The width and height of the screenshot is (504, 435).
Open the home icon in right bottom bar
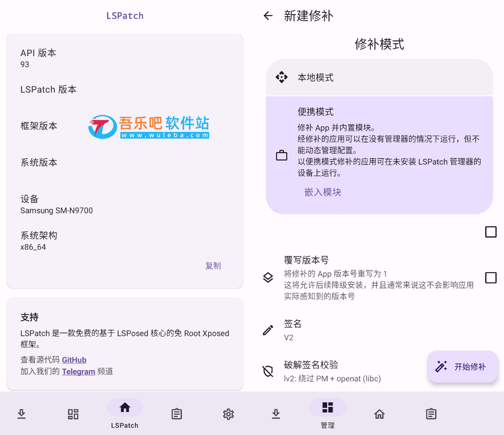[x=379, y=414]
